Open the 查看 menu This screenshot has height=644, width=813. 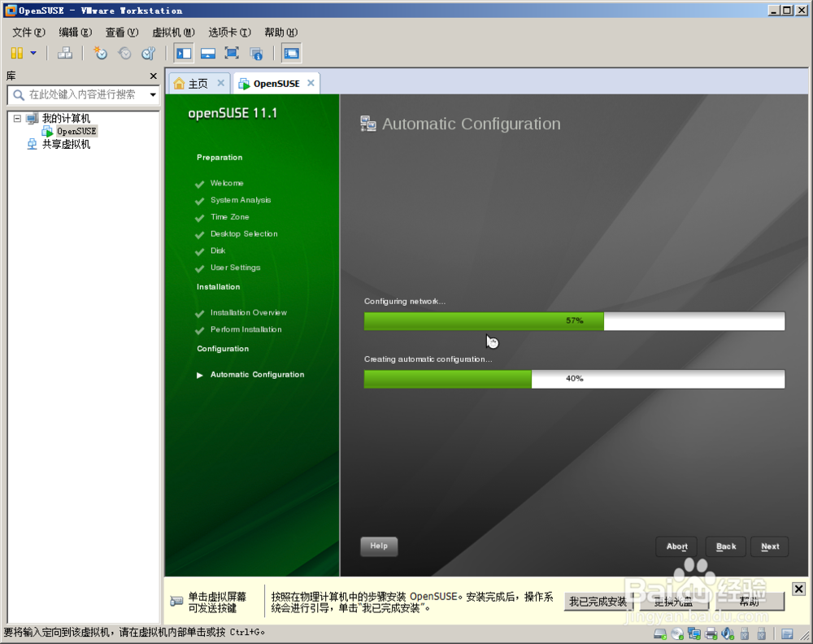pyautogui.click(x=122, y=33)
